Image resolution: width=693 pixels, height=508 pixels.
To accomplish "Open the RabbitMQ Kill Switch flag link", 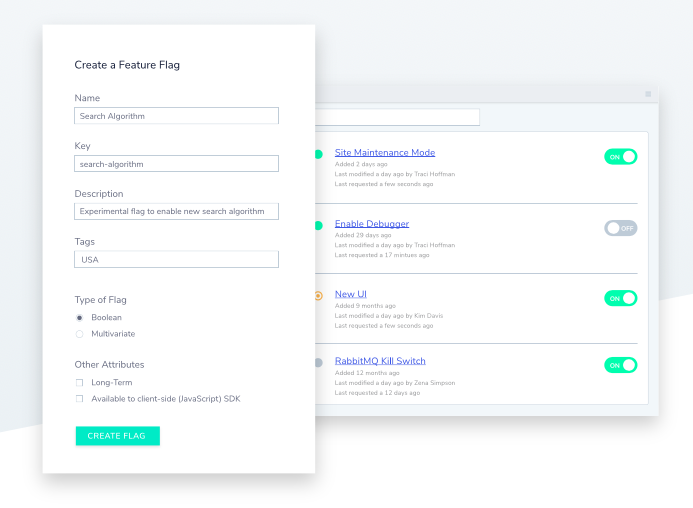I will [x=379, y=361].
